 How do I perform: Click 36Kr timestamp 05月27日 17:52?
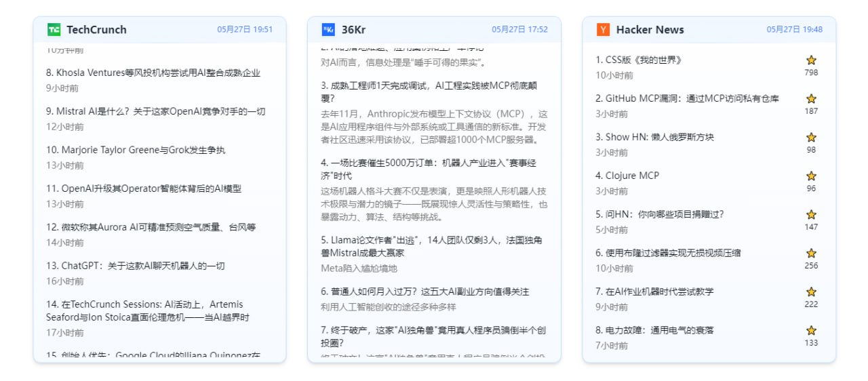click(x=519, y=30)
